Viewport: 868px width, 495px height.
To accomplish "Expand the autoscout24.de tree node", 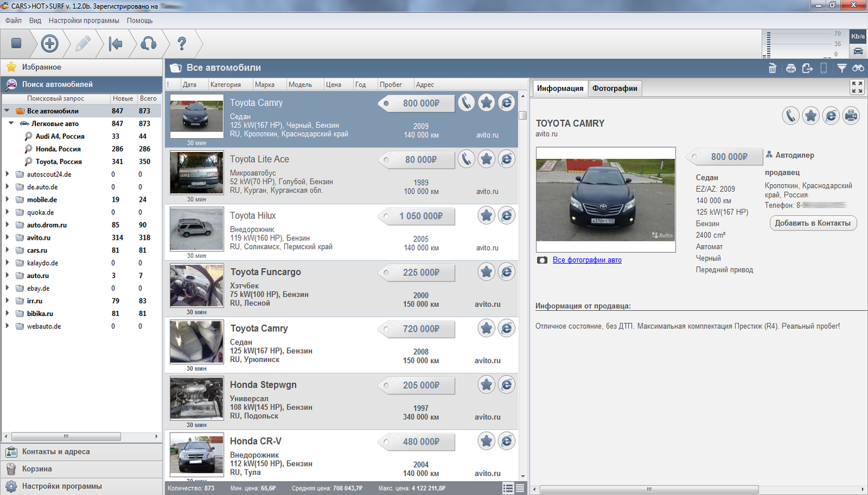I will pos(7,174).
